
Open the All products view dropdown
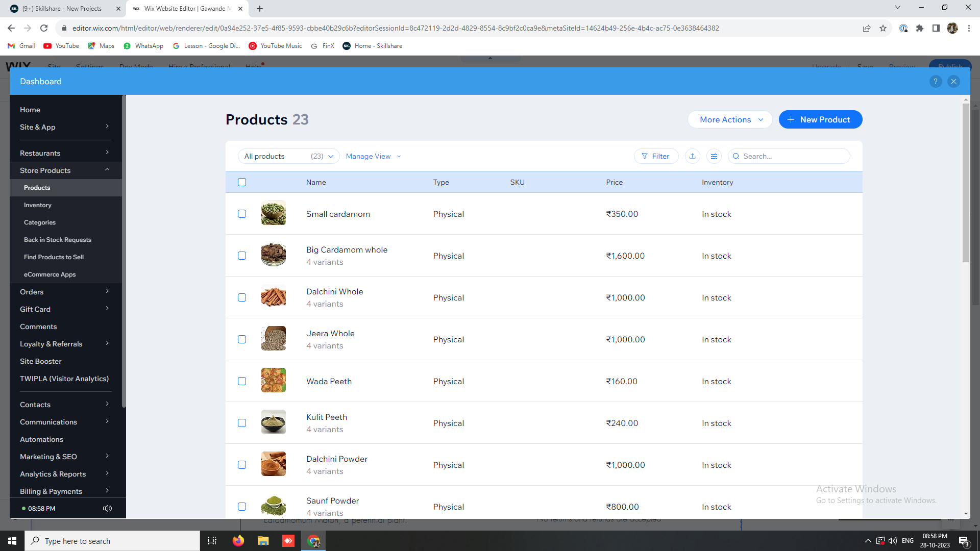(289, 156)
